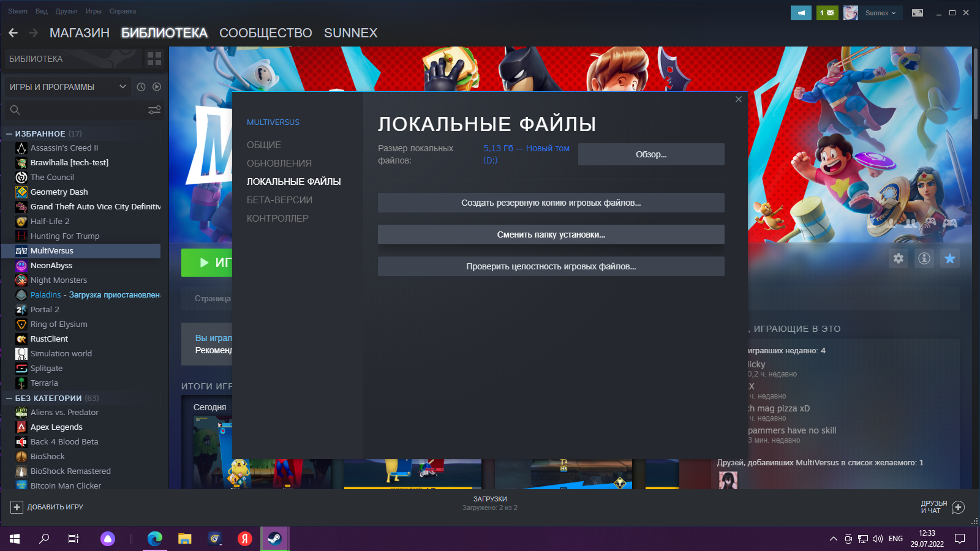Go to the СООБЩЕСТВО section

point(266,33)
